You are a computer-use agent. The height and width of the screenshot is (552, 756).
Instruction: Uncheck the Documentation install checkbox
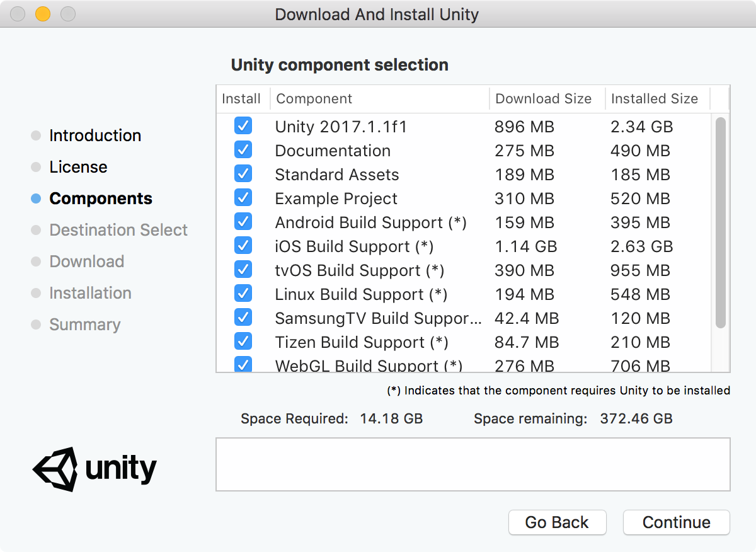(243, 150)
